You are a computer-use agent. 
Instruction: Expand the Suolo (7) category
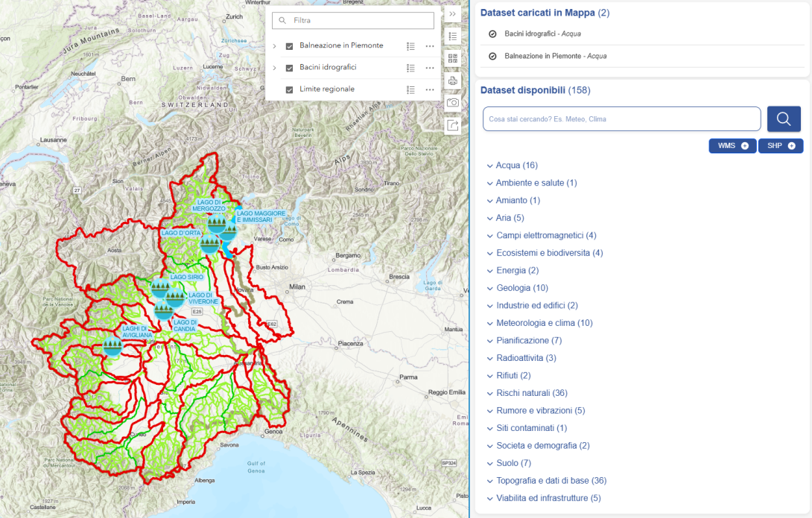pyautogui.click(x=509, y=463)
